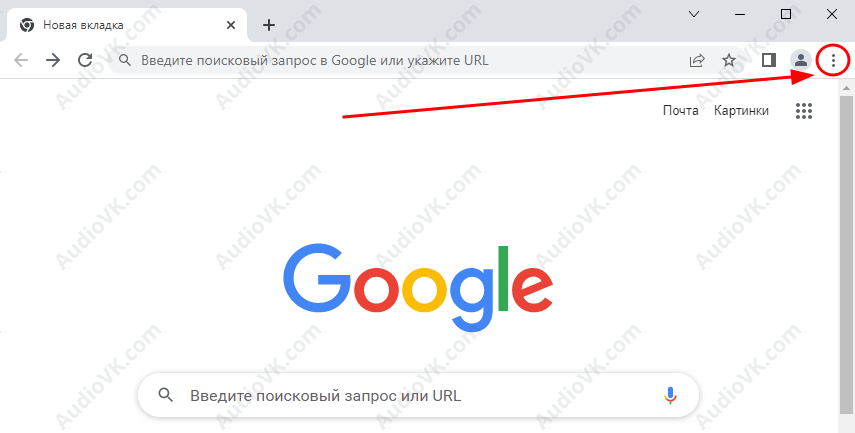Open the Chrome three-dot menu
855x433 pixels.
click(833, 61)
